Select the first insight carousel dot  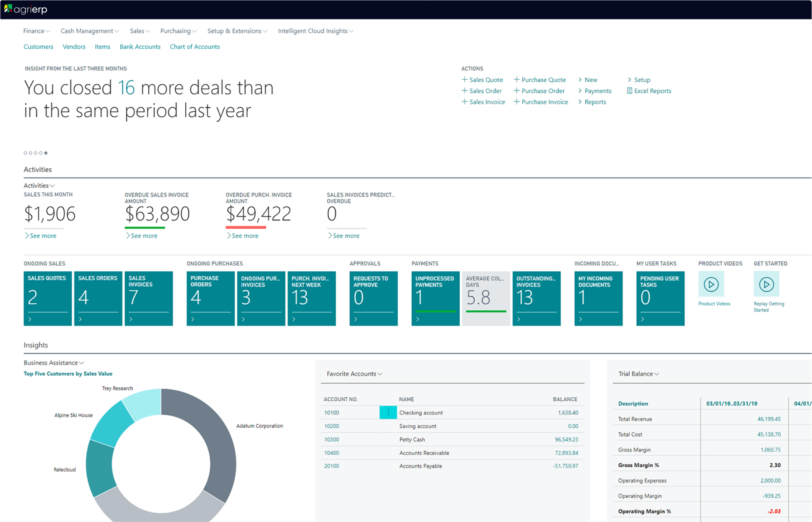click(x=25, y=153)
